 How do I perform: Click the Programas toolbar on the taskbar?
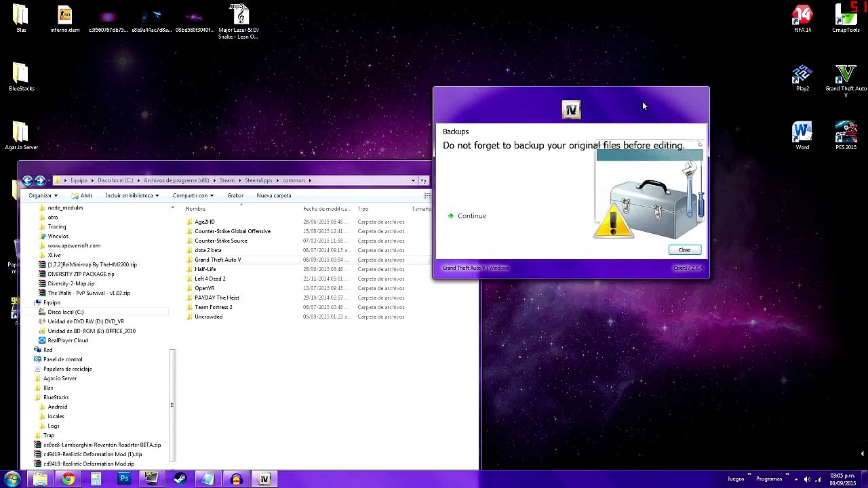pyautogui.click(x=769, y=479)
